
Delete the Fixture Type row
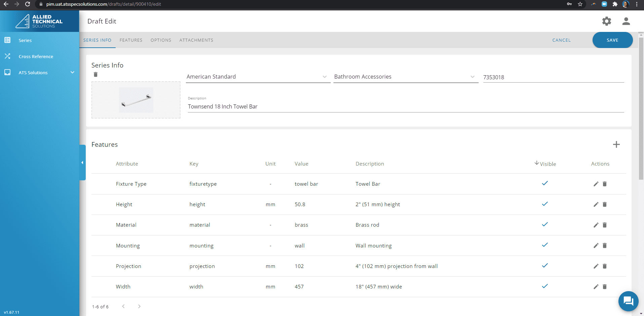pyautogui.click(x=605, y=184)
